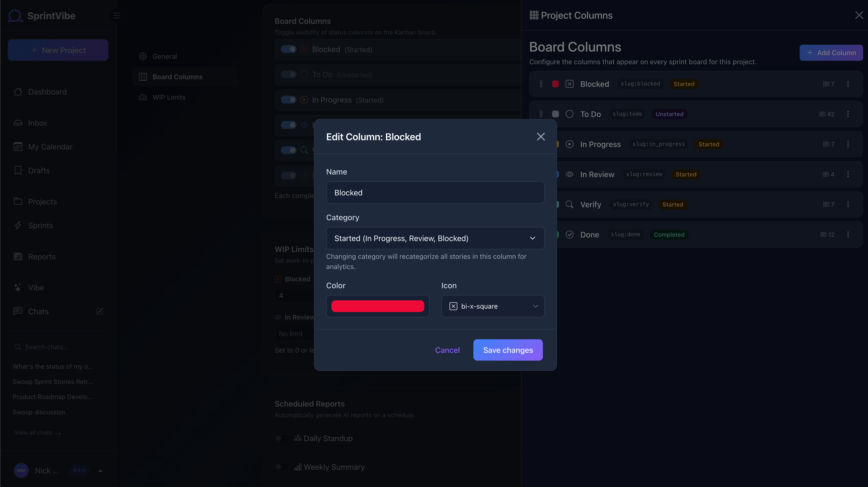
Task: Toggle the column switch beside the magnifier icon
Action: click(x=289, y=150)
